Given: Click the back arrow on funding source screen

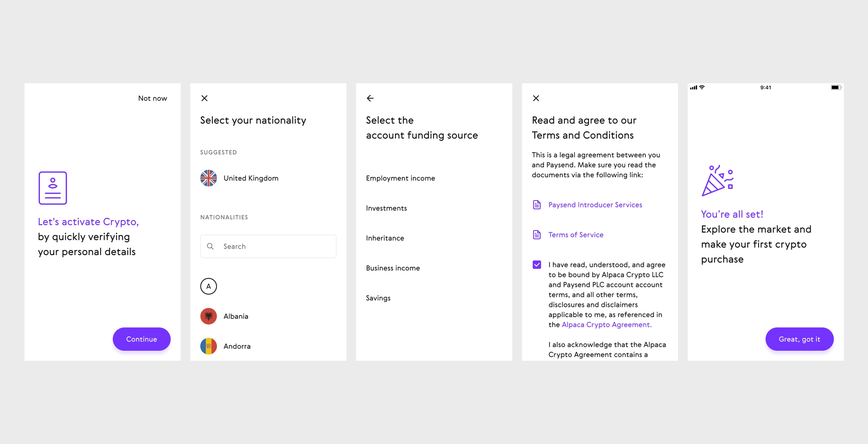Looking at the screenshot, I should (x=370, y=98).
